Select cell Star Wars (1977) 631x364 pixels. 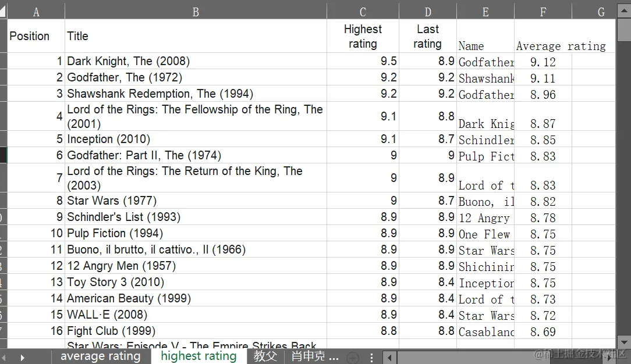pyautogui.click(x=196, y=201)
